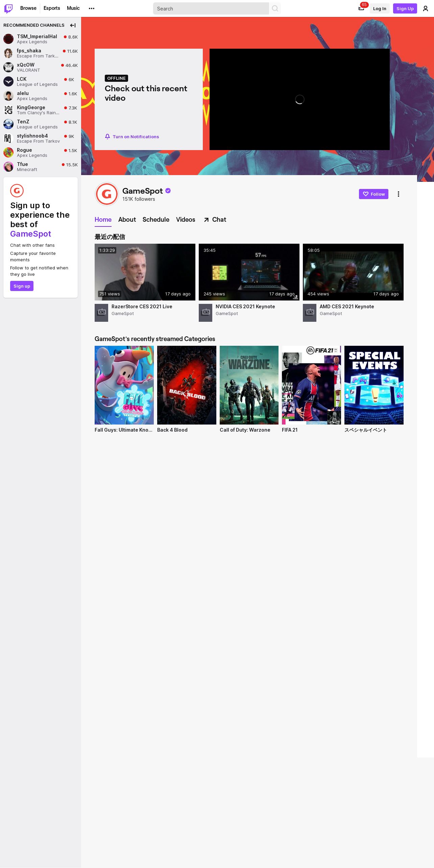Open Music in top navigation
434x868 pixels.
[73, 8]
